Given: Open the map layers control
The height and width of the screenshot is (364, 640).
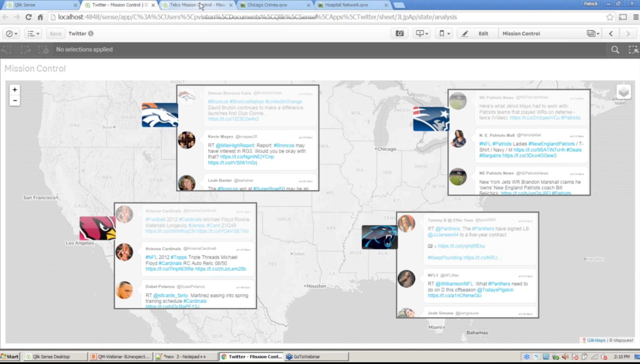Looking at the screenshot, I should (623, 92).
